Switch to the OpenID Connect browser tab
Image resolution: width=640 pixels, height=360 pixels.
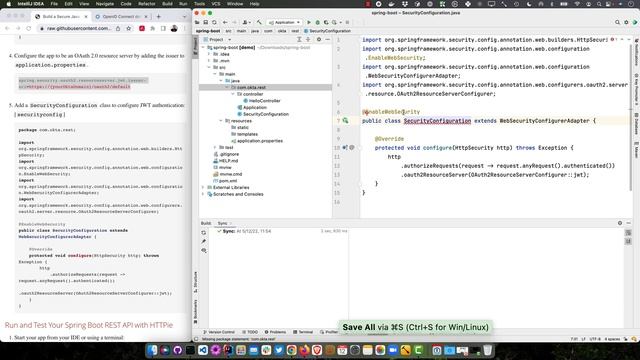point(121,17)
